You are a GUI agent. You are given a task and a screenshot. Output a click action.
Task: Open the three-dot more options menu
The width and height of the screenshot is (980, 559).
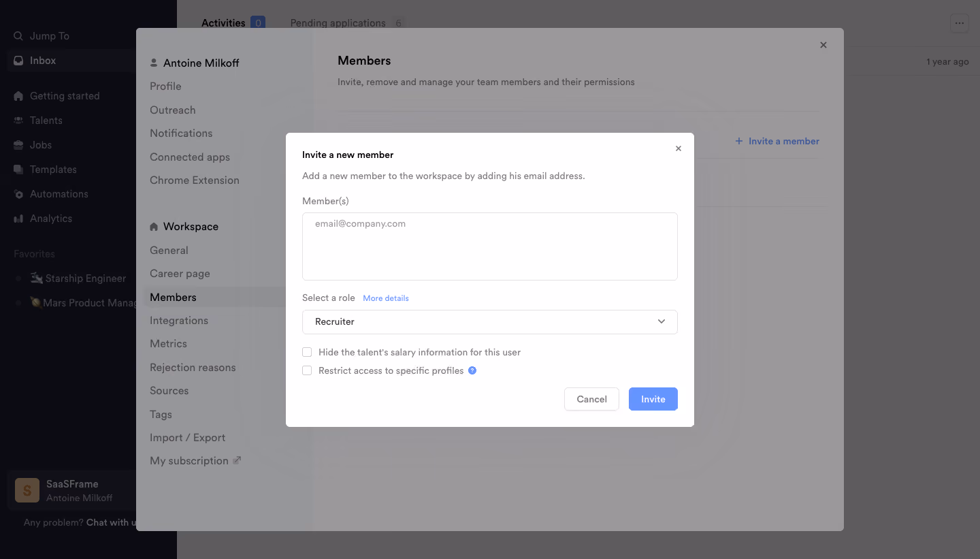960,23
